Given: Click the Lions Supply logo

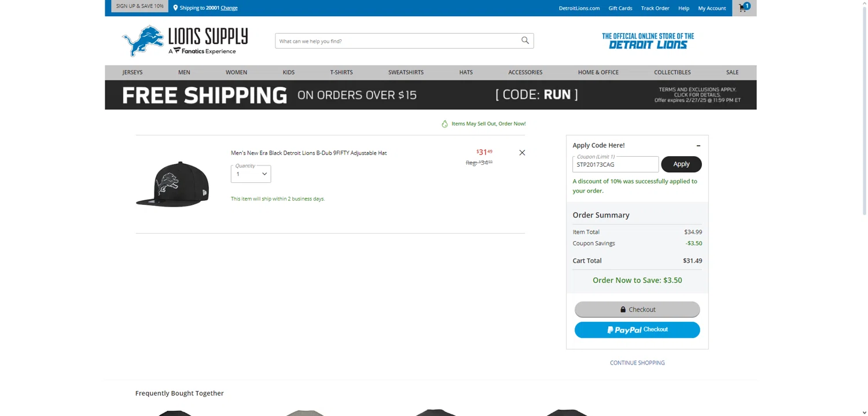Looking at the screenshot, I should [185, 41].
